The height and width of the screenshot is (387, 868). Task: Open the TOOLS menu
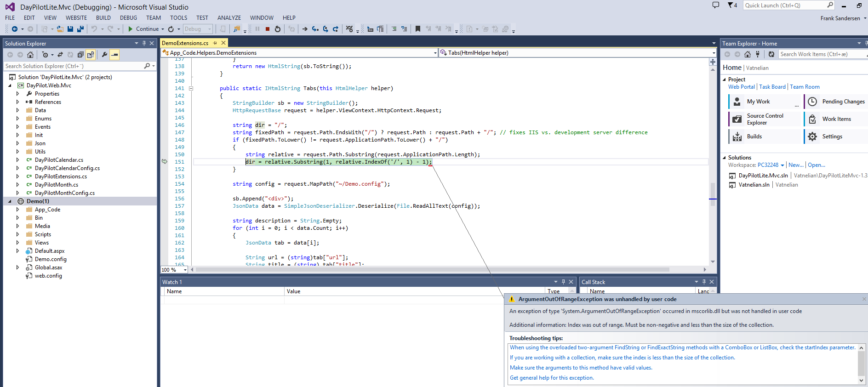click(x=178, y=18)
